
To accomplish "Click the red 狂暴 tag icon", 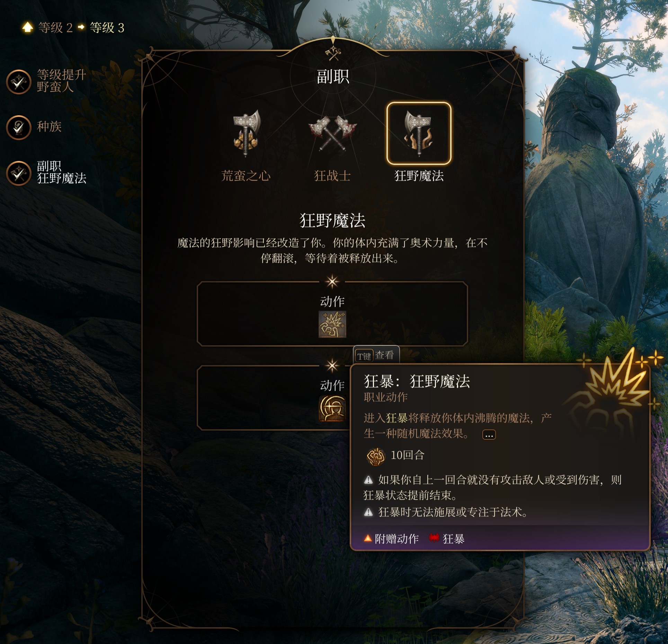I will (434, 538).
